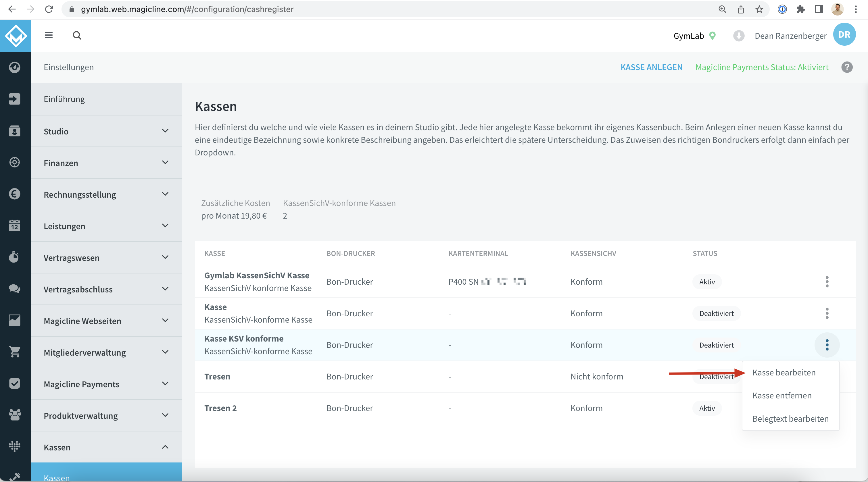Expand the Magicline Webseiten section
This screenshot has width=868, height=482.
106,321
